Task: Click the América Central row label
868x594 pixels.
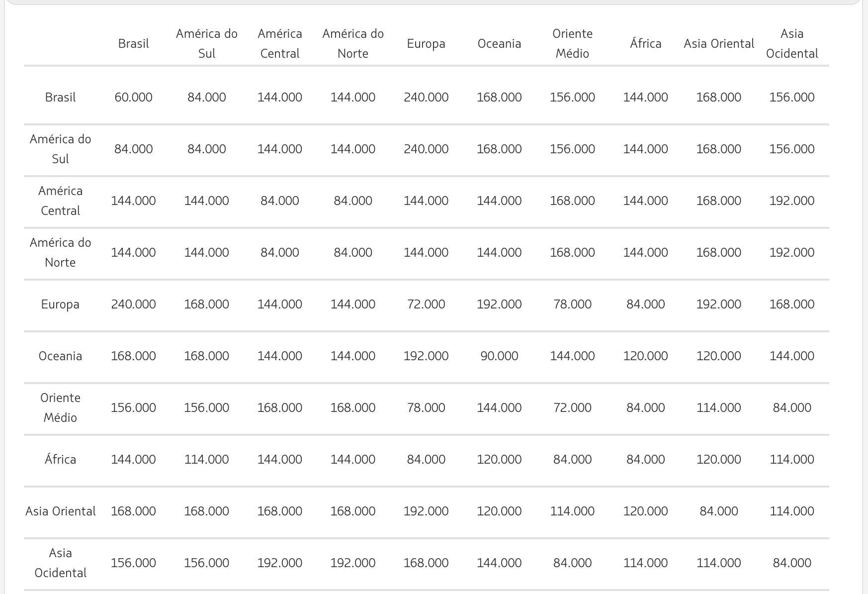Action: pyautogui.click(x=60, y=201)
